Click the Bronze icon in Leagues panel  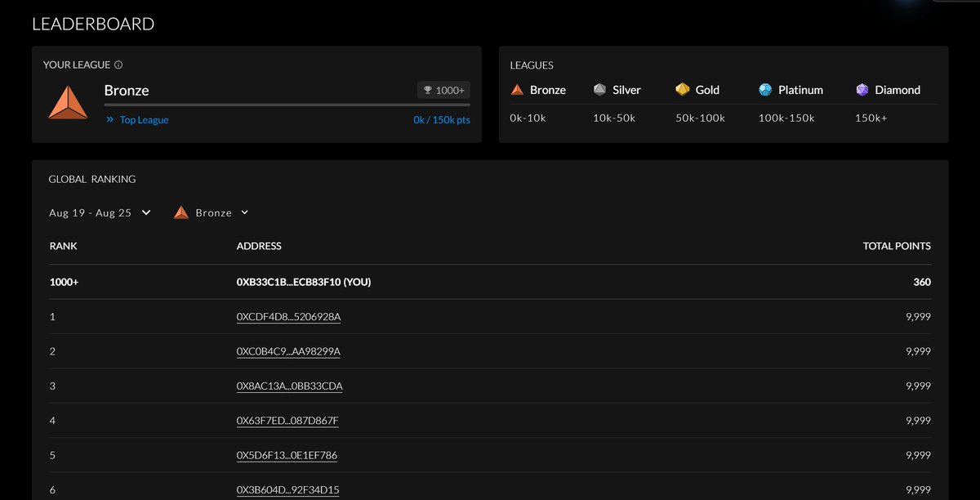517,90
